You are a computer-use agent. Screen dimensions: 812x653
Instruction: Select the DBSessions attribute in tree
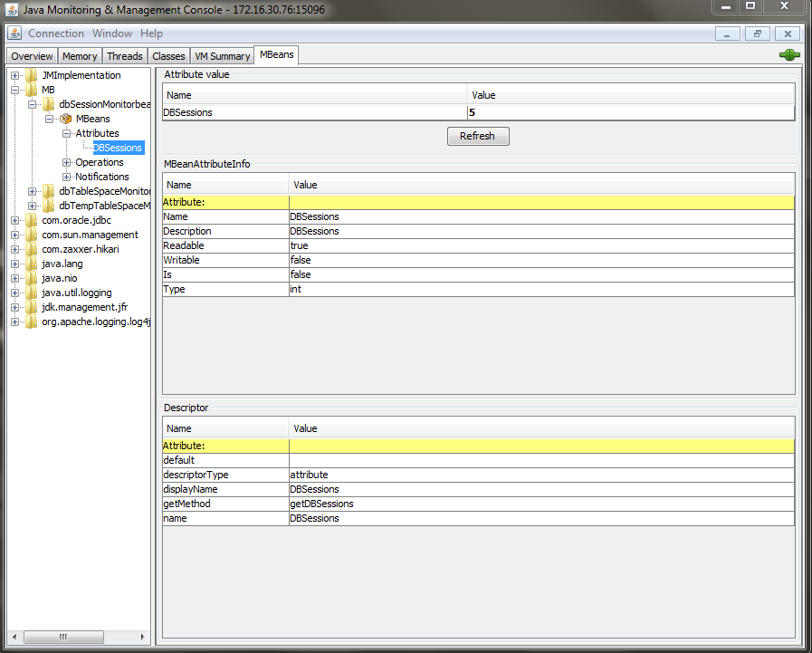click(118, 148)
